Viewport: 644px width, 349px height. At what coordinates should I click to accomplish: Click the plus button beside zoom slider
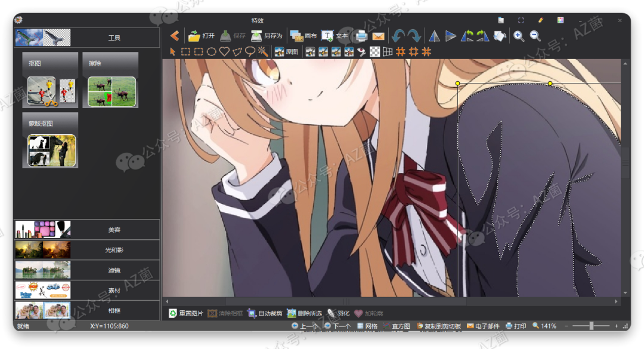[x=616, y=326]
